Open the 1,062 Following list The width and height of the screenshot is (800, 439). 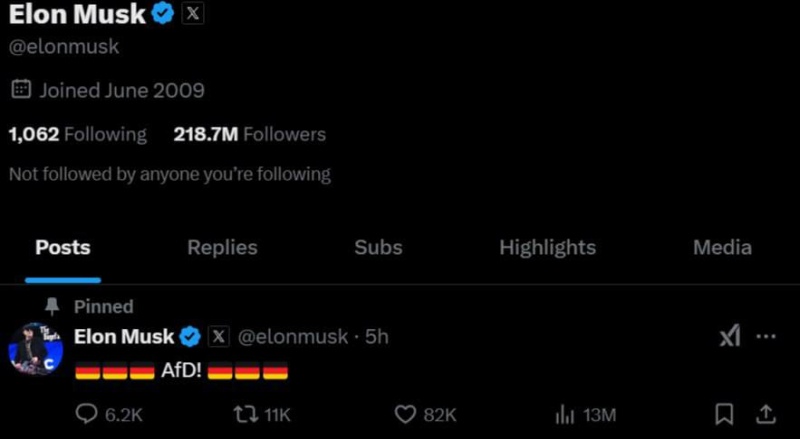77,134
